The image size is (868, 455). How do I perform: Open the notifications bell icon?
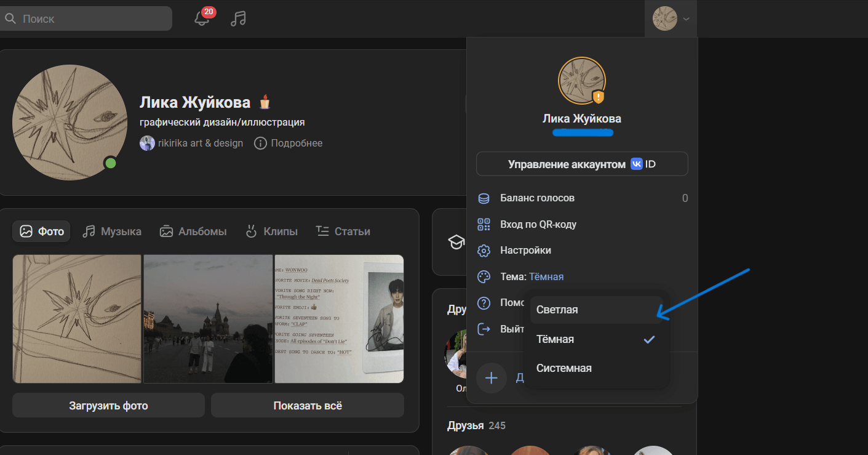point(202,18)
